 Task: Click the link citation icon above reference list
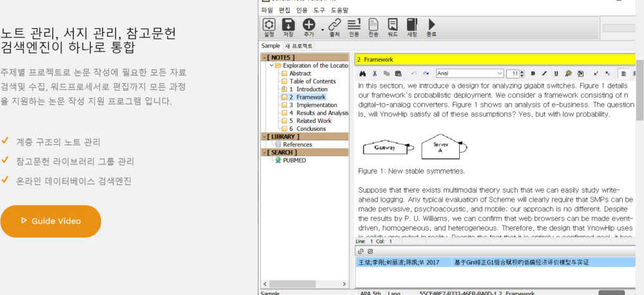[361, 251]
